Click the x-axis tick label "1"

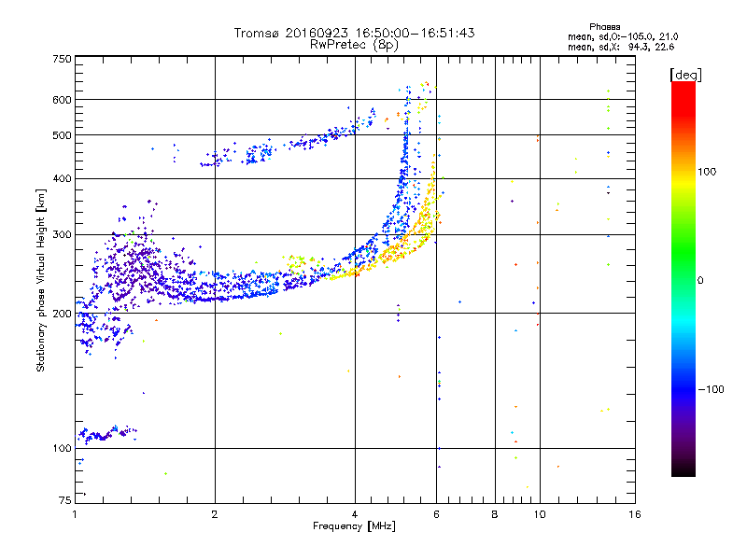tap(75, 514)
